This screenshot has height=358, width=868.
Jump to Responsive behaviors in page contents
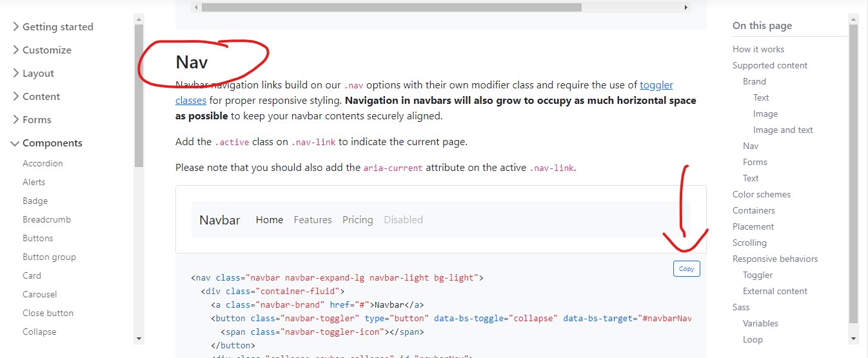pos(775,259)
